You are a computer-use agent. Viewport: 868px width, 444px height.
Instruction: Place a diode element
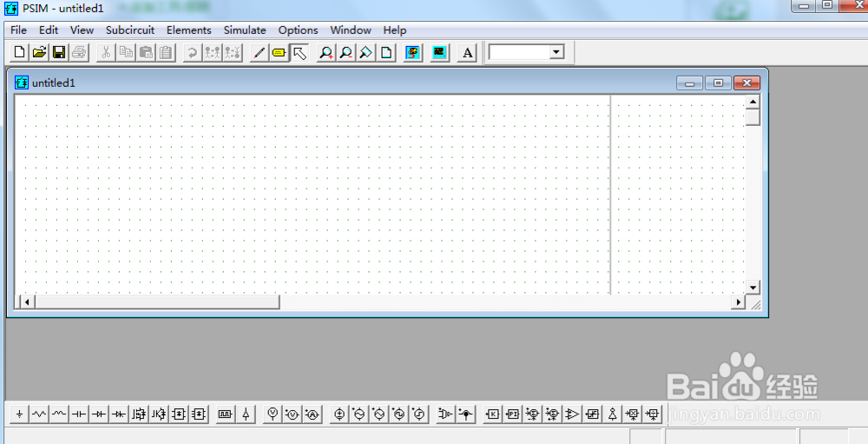tap(99, 414)
